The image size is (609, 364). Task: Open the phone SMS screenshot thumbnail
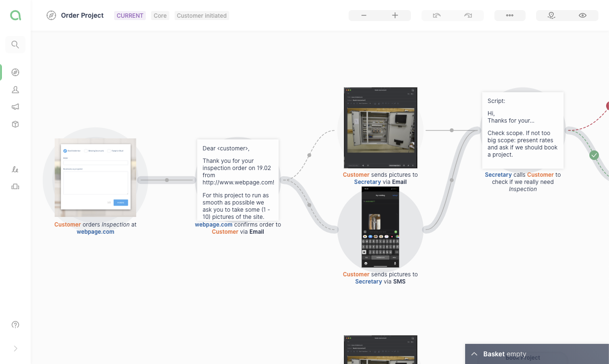380,227
